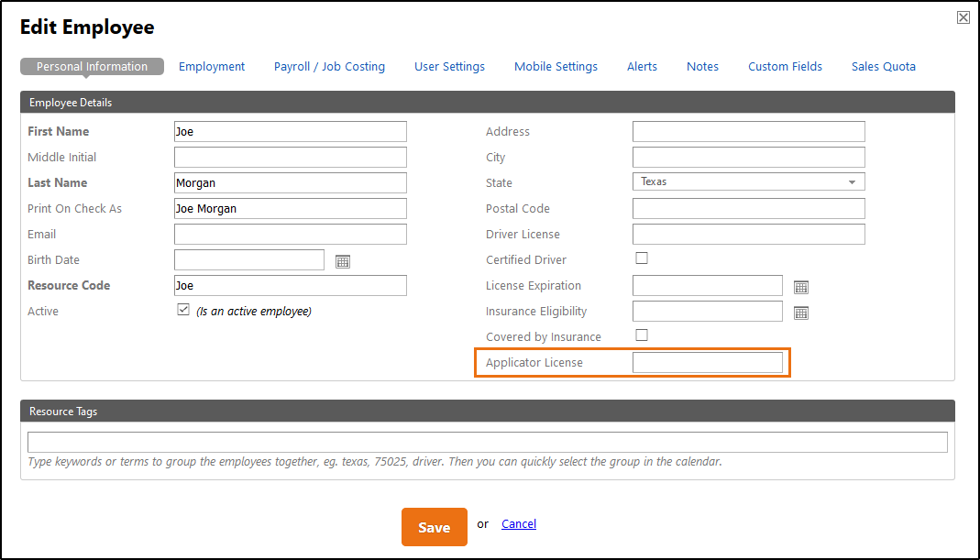Open the calendar picker for Birth Date
The width and height of the screenshot is (980, 560).
coord(342,261)
